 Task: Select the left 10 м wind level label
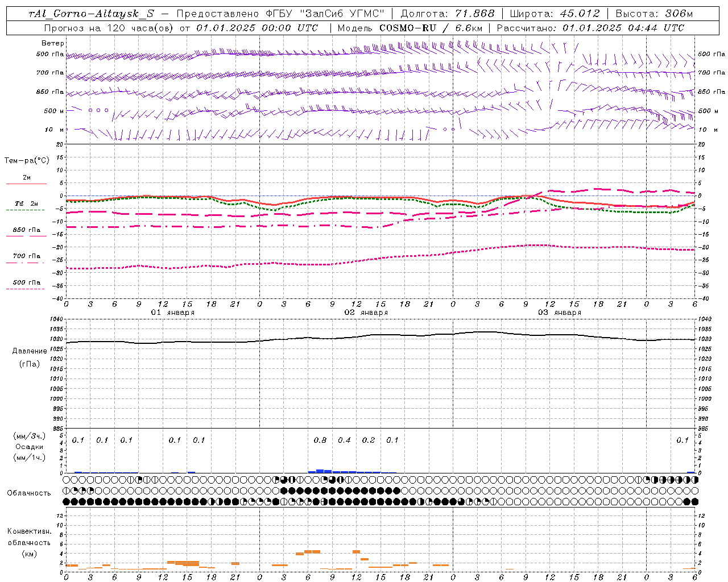tap(54, 130)
